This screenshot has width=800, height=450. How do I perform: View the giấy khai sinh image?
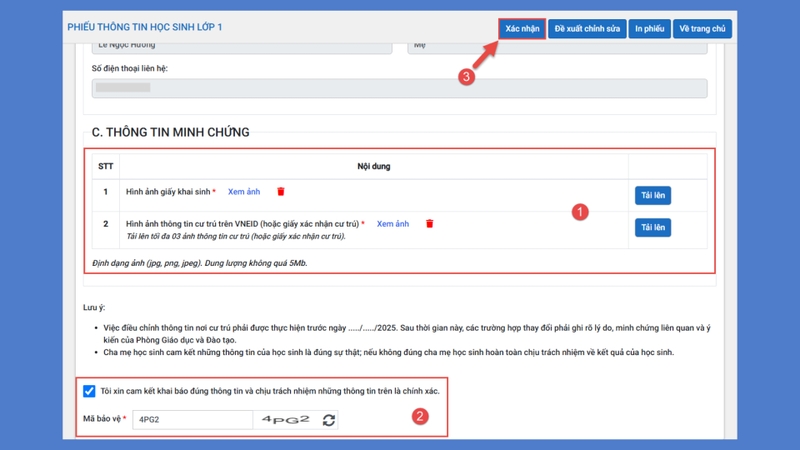click(244, 192)
